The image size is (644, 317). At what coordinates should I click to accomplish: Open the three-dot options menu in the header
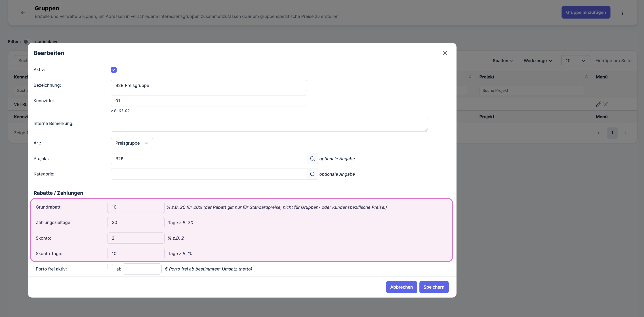coord(622,12)
